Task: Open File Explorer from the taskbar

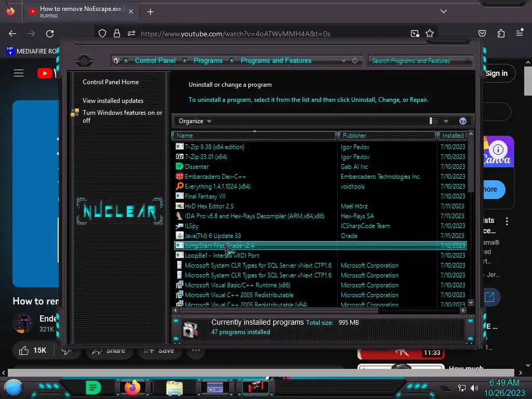Action: click(x=175, y=388)
